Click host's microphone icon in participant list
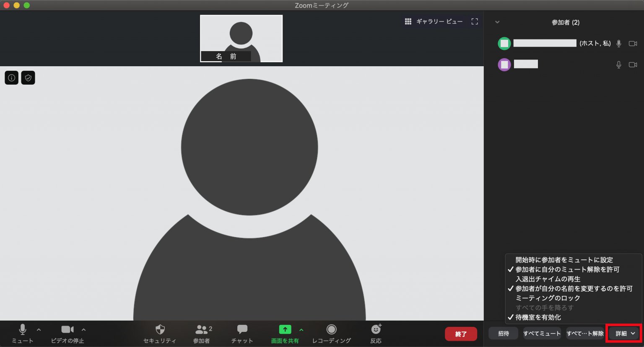 (619, 44)
